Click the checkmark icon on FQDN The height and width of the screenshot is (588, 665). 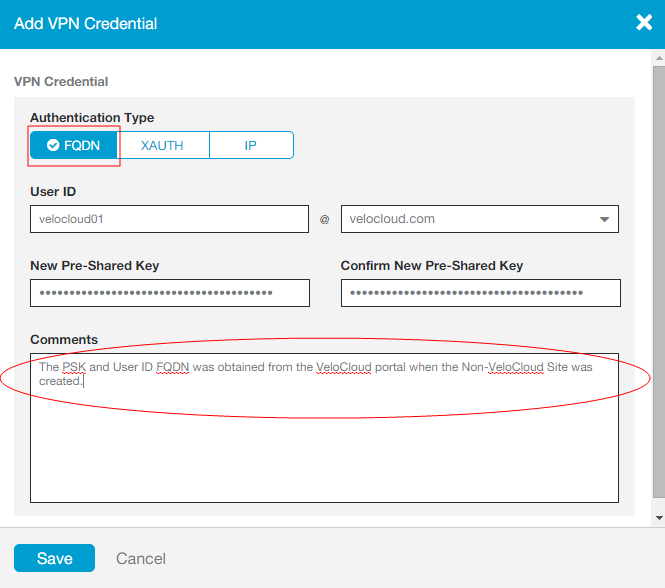pyautogui.click(x=53, y=145)
